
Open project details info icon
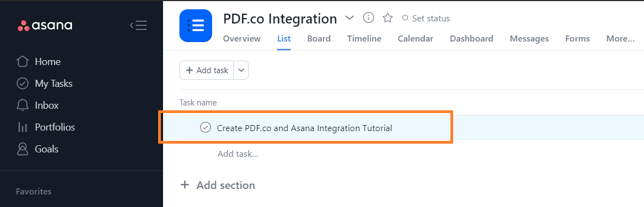369,17
